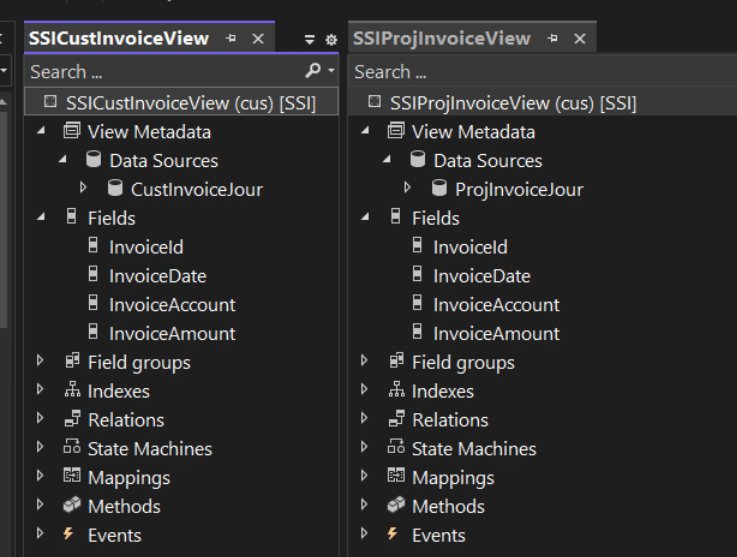Viewport: 737px width, 557px height.
Task: Click the pin icon on SSICustInvoiceView tab
Action: click(232, 39)
